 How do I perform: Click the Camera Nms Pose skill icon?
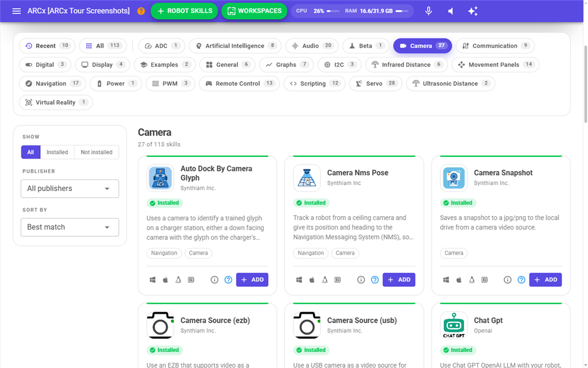point(307,178)
